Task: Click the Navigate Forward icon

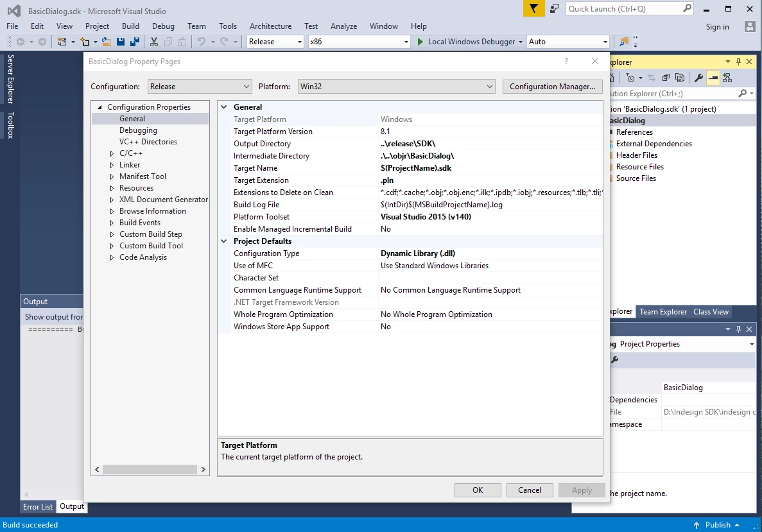Action: tap(42, 42)
